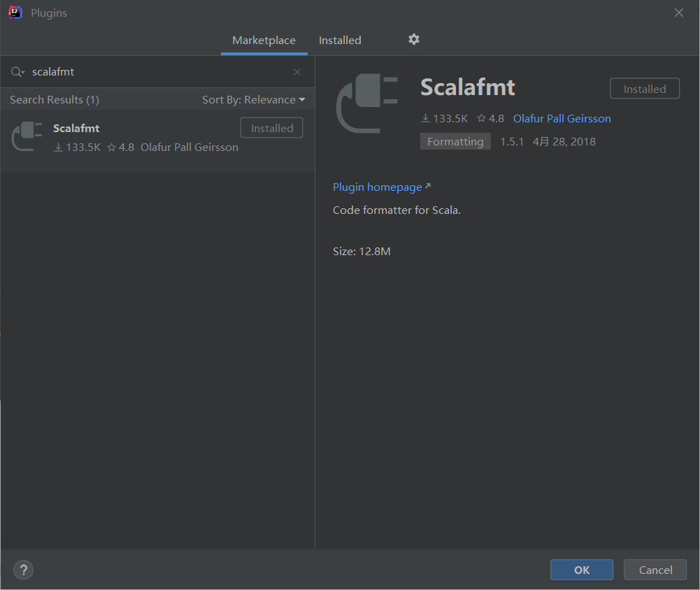Close the Plugins dialog window
The width and height of the screenshot is (700, 590).
coord(678,13)
